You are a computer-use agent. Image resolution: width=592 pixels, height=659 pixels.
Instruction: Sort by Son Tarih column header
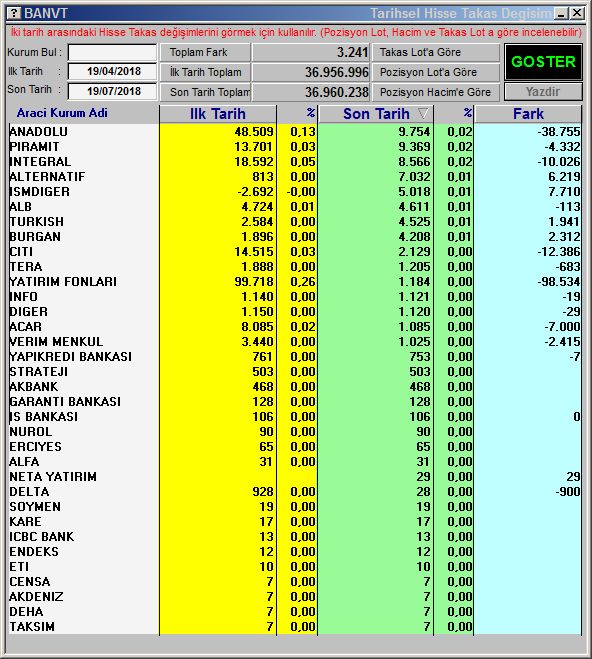(376, 114)
